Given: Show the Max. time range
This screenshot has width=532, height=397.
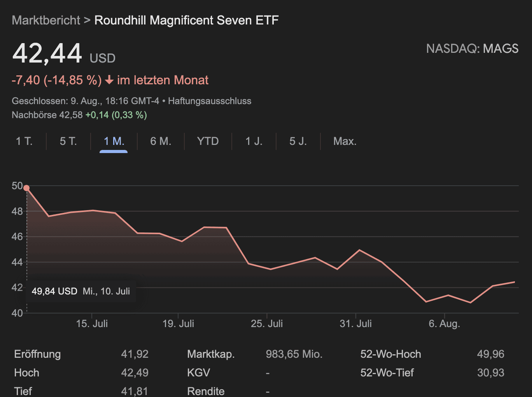Looking at the screenshot, I should click(x=345, y=141).
